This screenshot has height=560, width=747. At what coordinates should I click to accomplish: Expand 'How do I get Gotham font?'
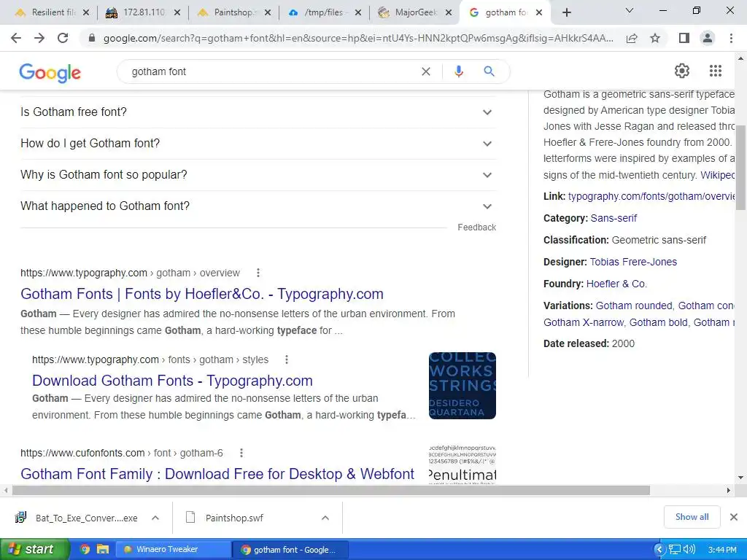tap(258, 144)
